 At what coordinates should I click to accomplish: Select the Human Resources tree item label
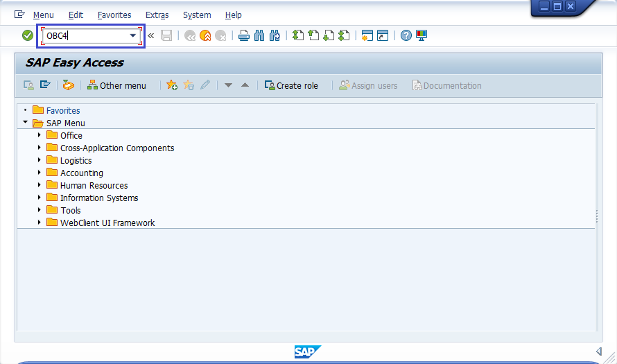click(x=94, y=185)
